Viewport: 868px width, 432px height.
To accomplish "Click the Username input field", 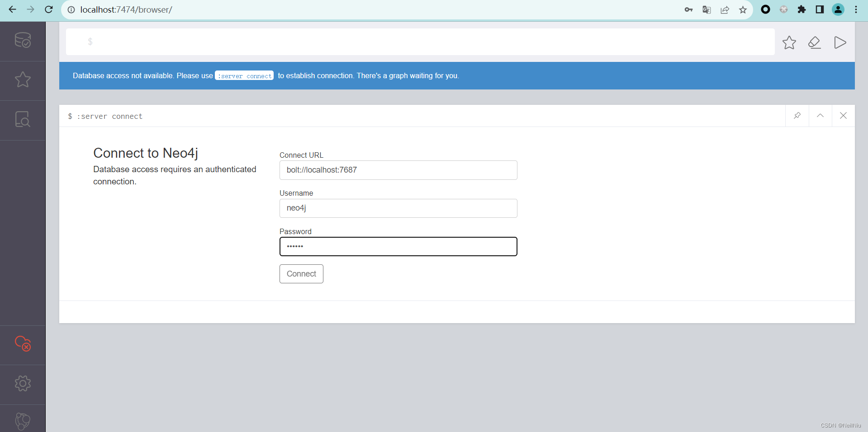I will point(398,208).
